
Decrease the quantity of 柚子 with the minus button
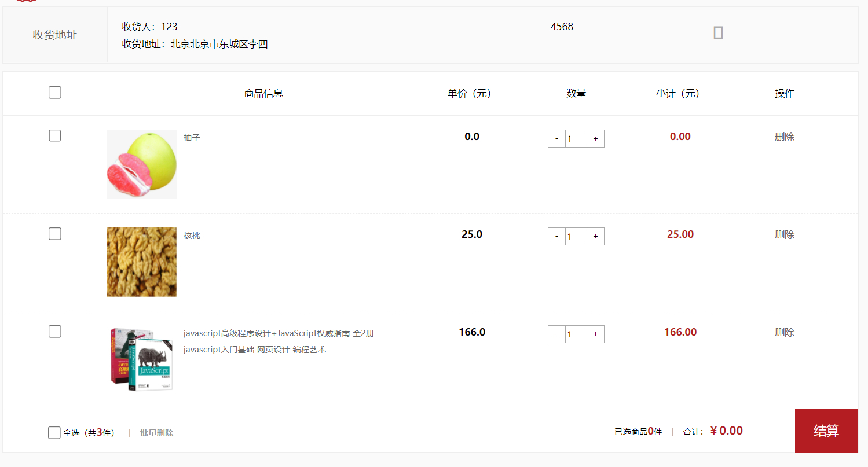point(556,138)
